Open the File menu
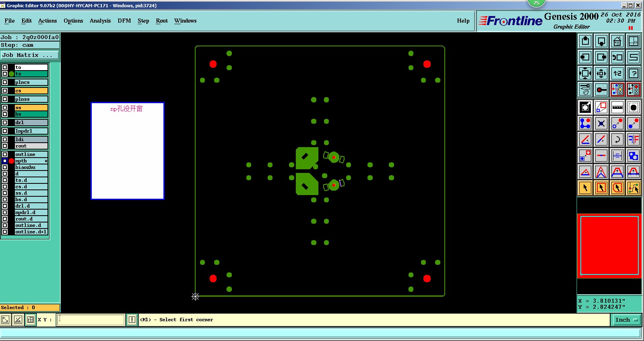 pyautogui.click(x=10, y=21)
